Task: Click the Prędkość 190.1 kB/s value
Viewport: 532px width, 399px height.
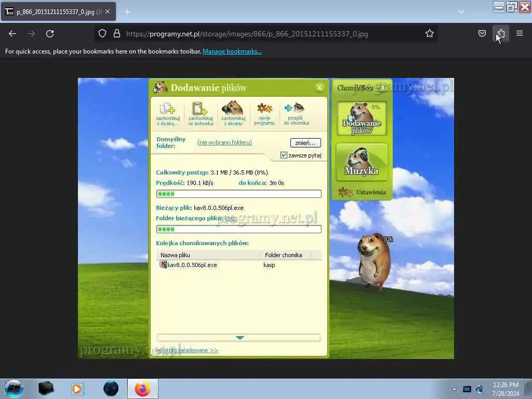Action: (x=200, y=183)
